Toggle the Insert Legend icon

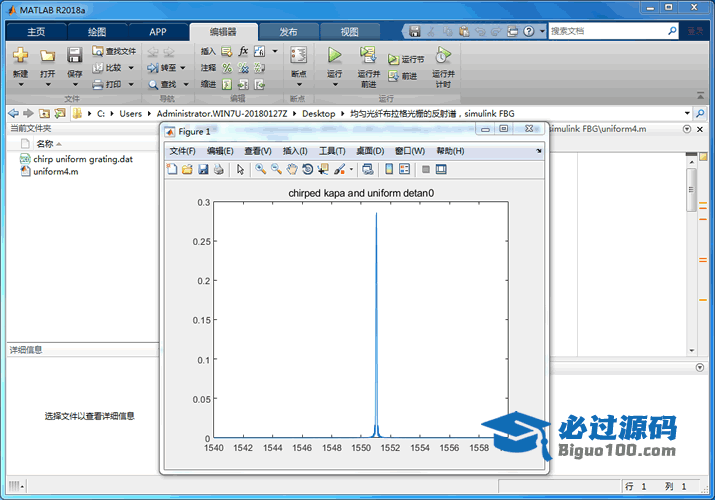click(404, 170)
